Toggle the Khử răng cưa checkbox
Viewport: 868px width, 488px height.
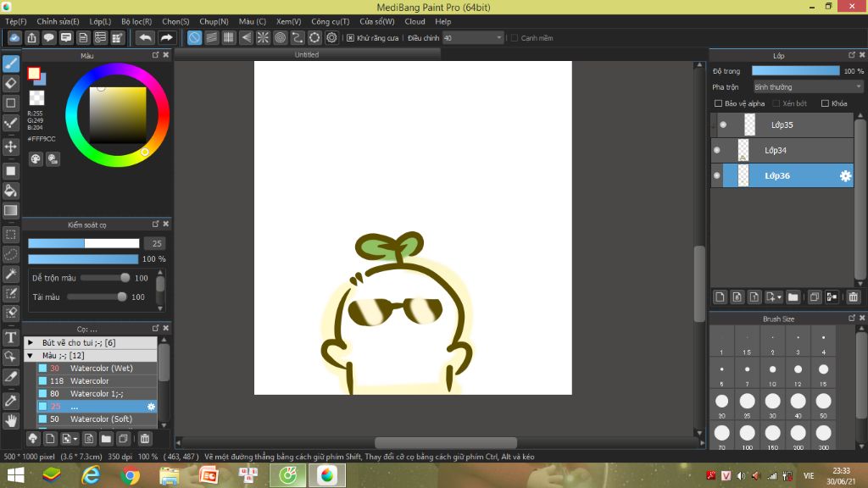tap(350, 37)
